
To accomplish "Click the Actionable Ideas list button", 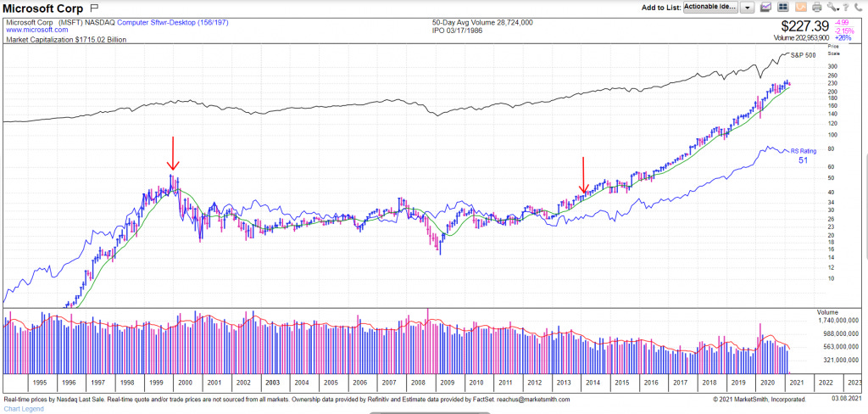I will point(711,7).
